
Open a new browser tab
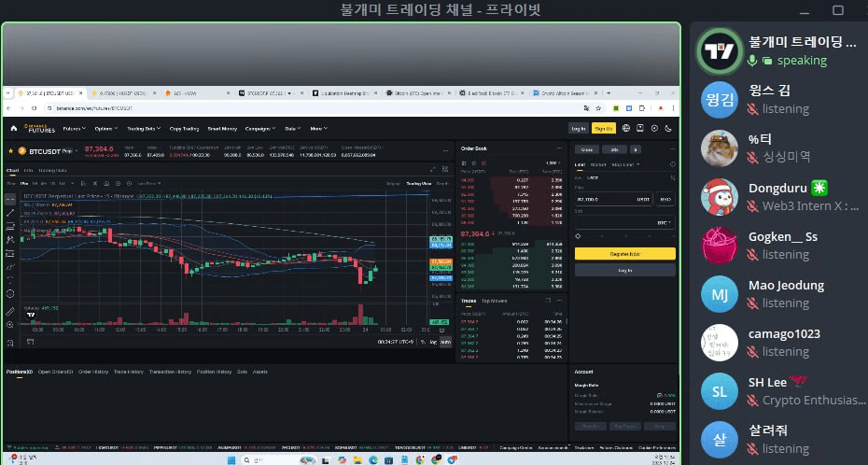pyautogui.click(x=609, y=93)
